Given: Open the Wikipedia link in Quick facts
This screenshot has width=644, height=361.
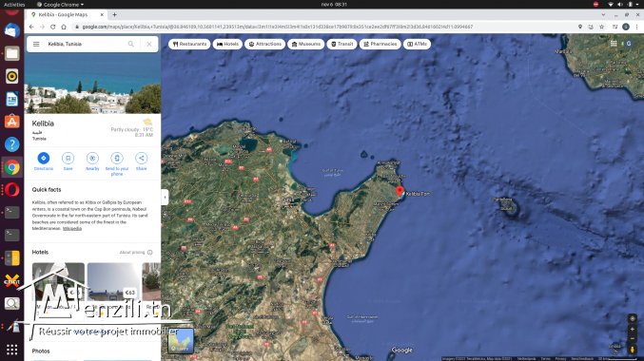Looking at the screenshot, I should (72, 229).
